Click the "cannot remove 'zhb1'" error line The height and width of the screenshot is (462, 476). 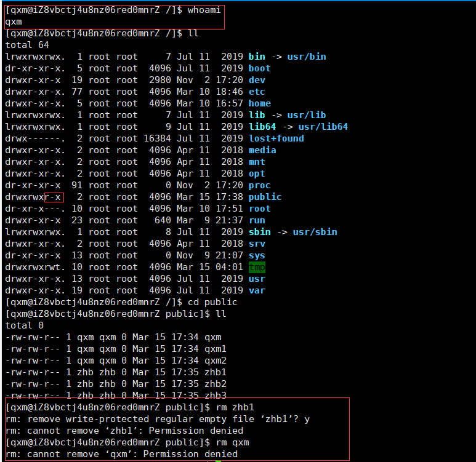tap(124, 431)
